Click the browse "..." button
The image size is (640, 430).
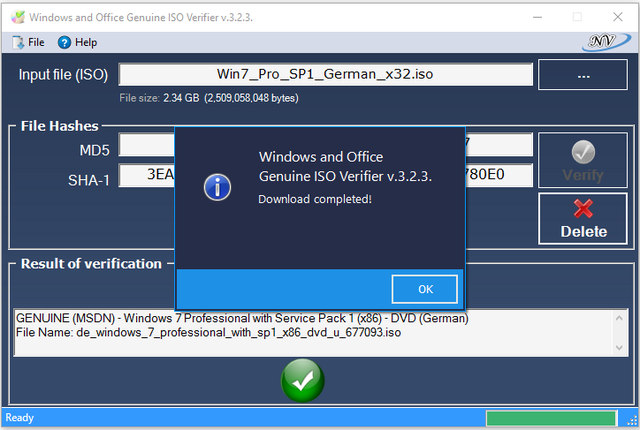point(583,75)
